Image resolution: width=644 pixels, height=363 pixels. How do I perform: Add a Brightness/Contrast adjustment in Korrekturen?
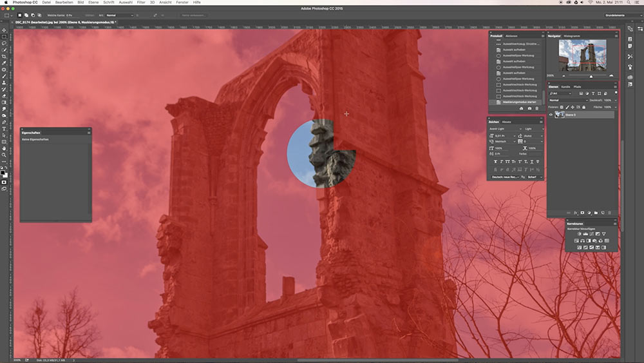coord(580,234)
